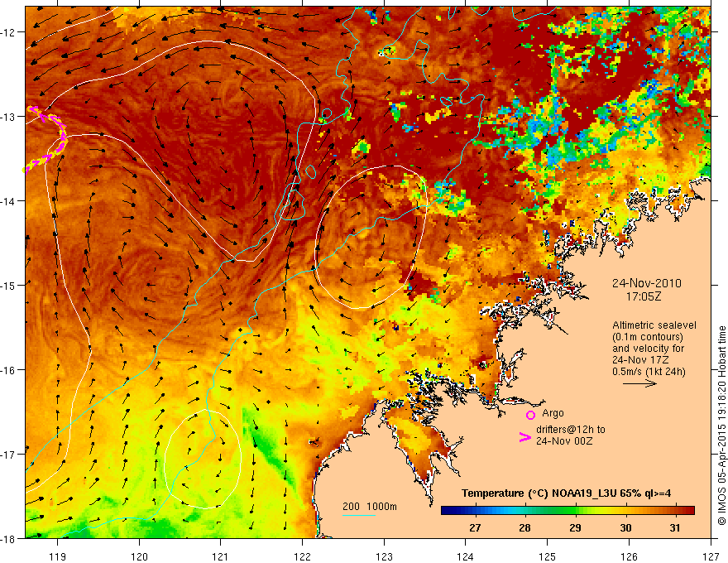This screenshot has height=563, width=728.
Task: Click the 'Argo' legend label
Action: point(553,413)
